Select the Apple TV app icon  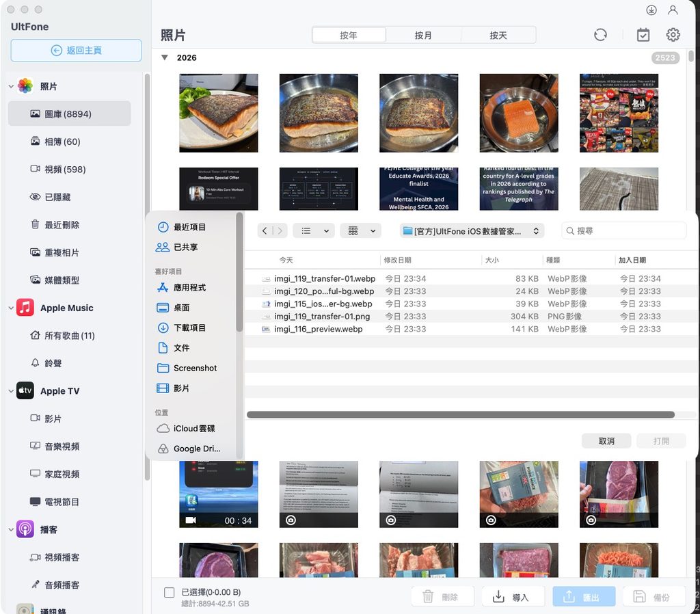click(25, 390)
